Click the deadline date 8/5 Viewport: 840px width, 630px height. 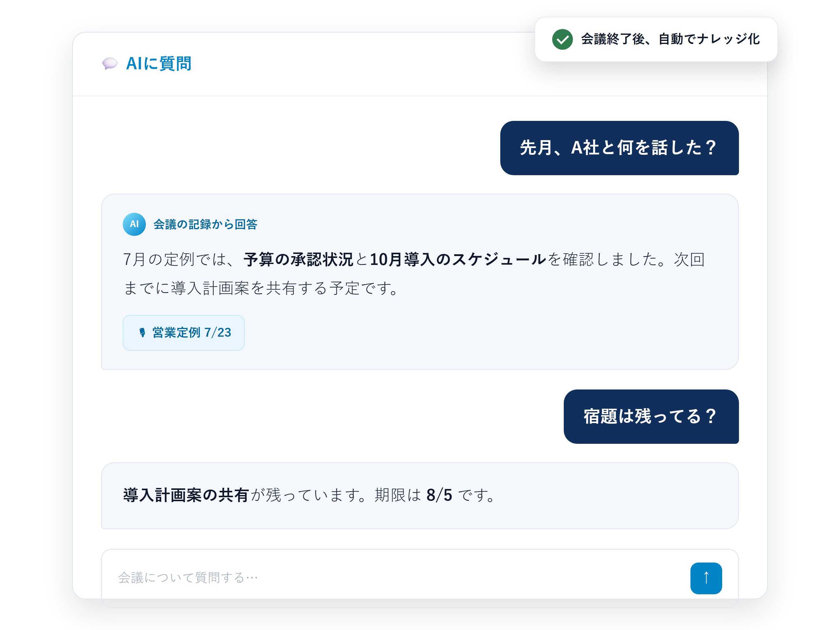(x=439, y=495)
